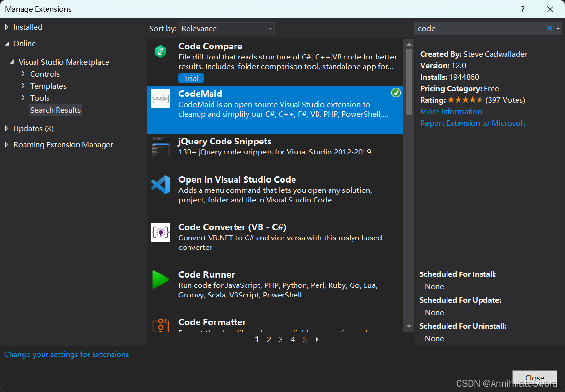This screenshot has width=565, height=392.
Task: Open Change your settings for Extensions
Action: click(x=66, y=354)
